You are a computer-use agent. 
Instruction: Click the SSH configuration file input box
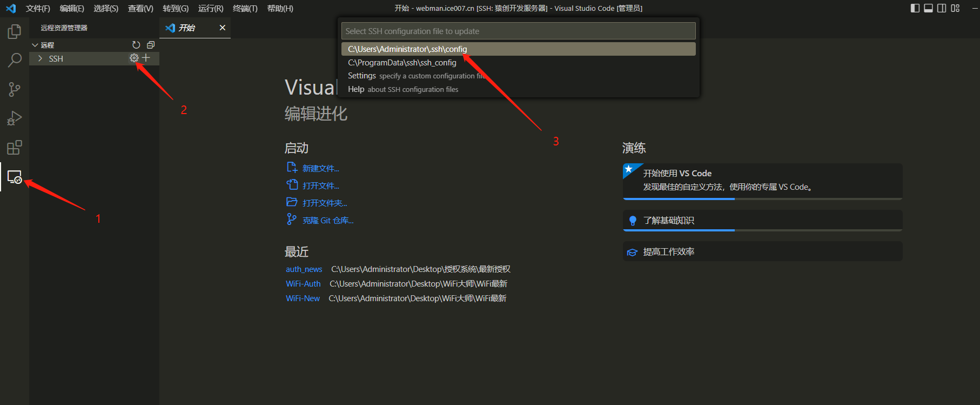coord(518,31)
